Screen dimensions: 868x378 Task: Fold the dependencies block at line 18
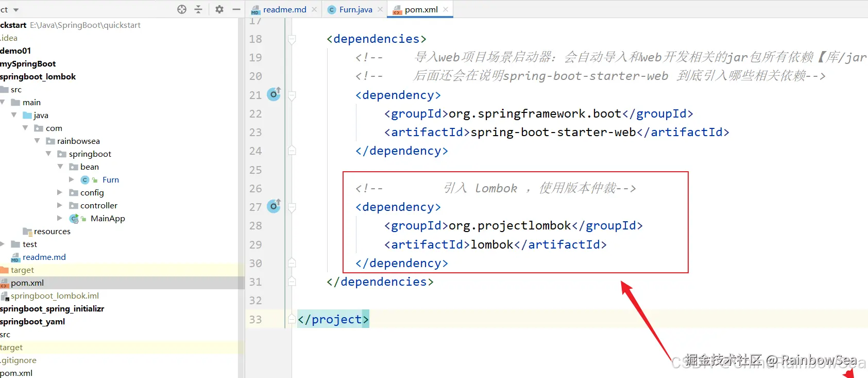pos(292,39)
